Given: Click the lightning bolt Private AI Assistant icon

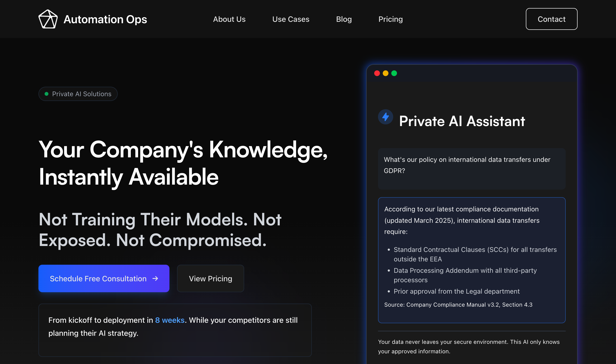Looking at the screenshot, I should point(385,117).
